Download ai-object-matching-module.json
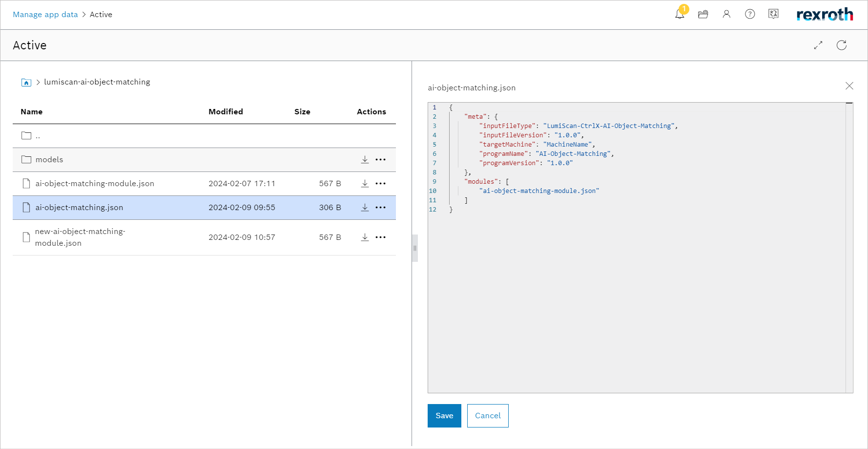 365,184
